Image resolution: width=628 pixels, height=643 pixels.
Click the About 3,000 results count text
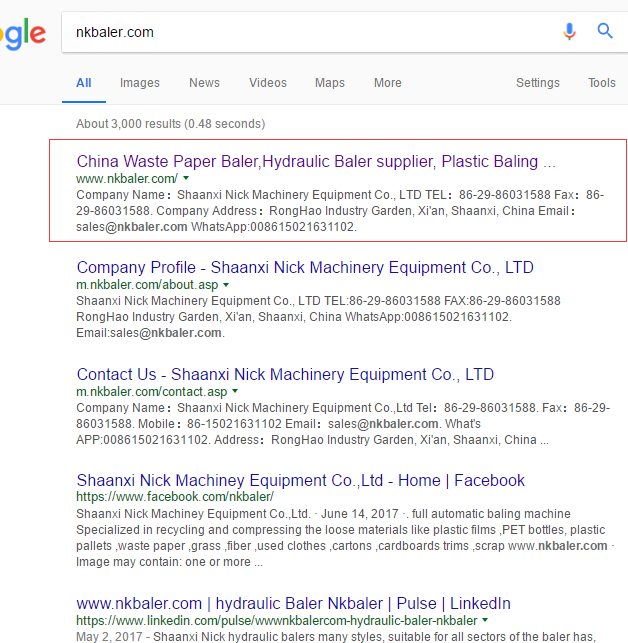point(171,124)
